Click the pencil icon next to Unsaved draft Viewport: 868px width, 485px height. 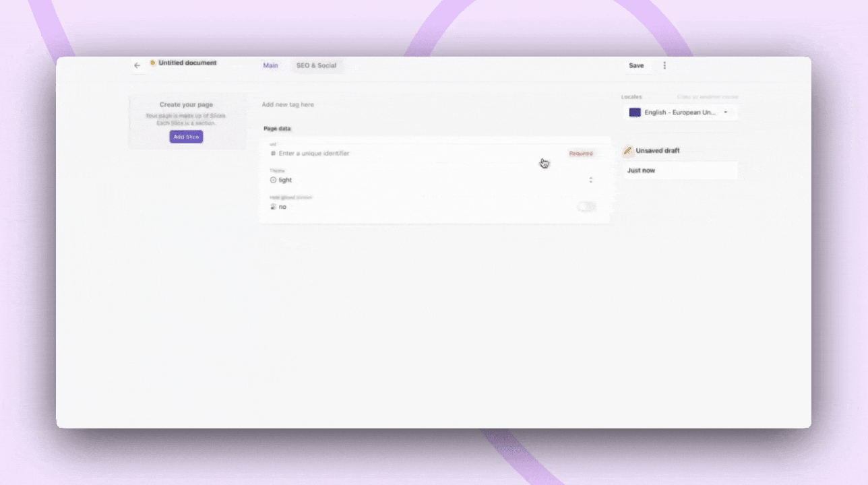tap(628, 150)
